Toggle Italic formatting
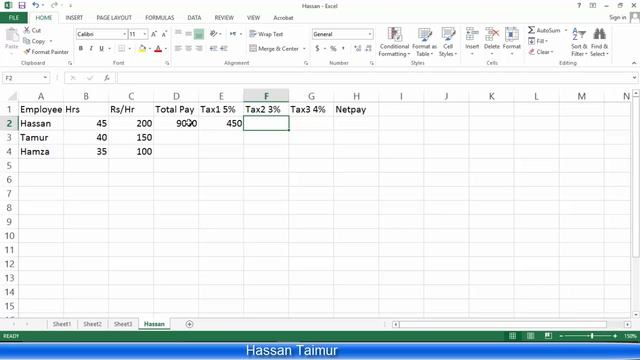640x360 pixels. point(91,48)
